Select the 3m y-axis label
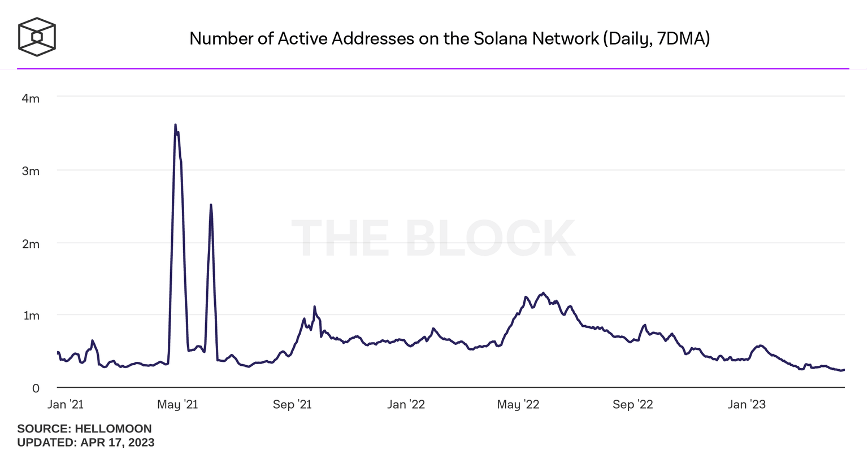The width and height of the screenshot is (868, 455). 31,171
